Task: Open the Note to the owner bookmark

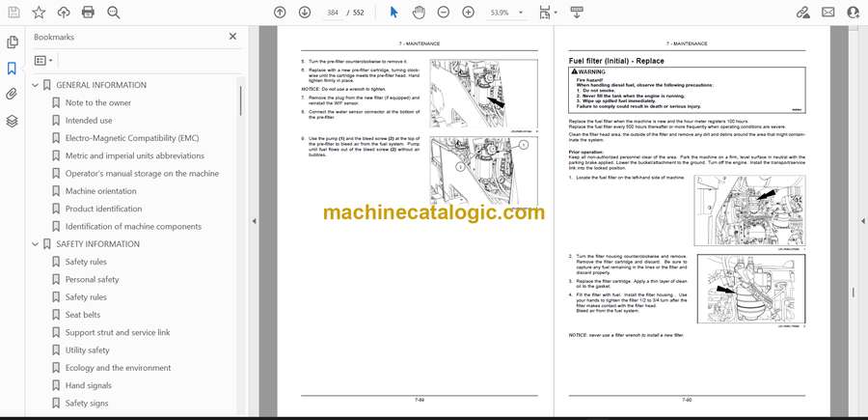Action: (98, 103)
